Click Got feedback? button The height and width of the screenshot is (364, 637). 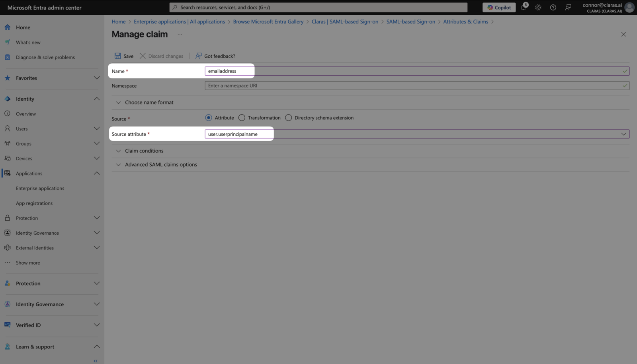point(215,56)
